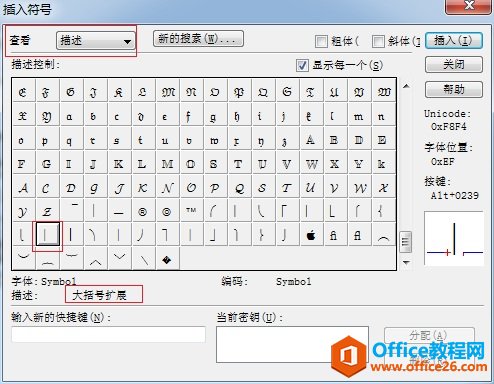This screenshot has width=494, height=384.
Task: Click the 帮助 help button
Action: pyautogui.click(x=454, y=89)
